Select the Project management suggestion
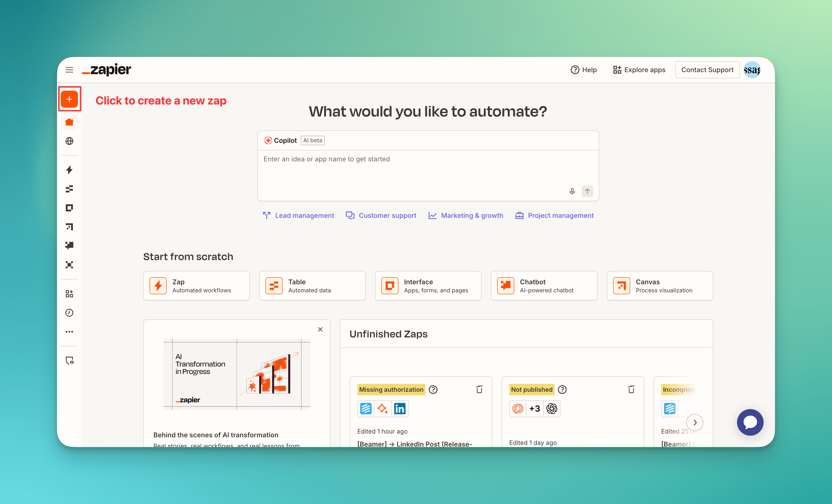This screenshot has width=832, height=504. point(554,215)
